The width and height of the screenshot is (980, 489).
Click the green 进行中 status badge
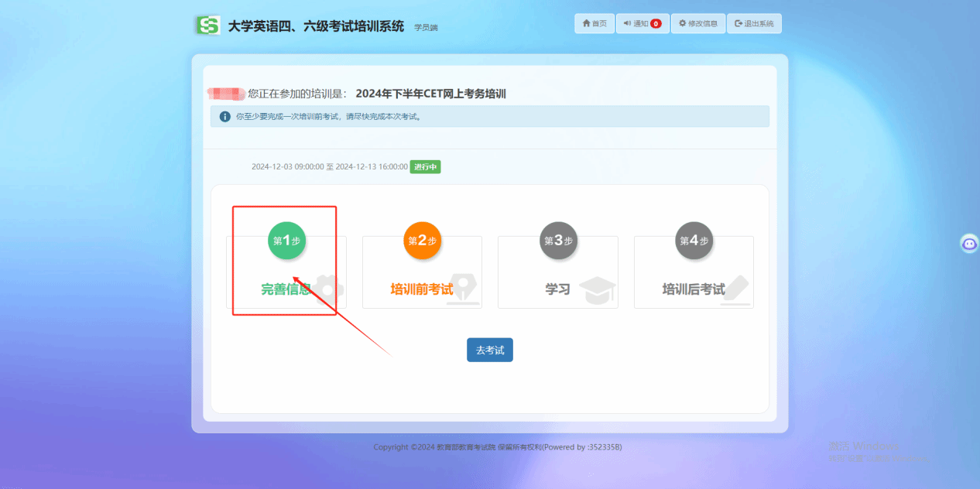click(425, 167)
